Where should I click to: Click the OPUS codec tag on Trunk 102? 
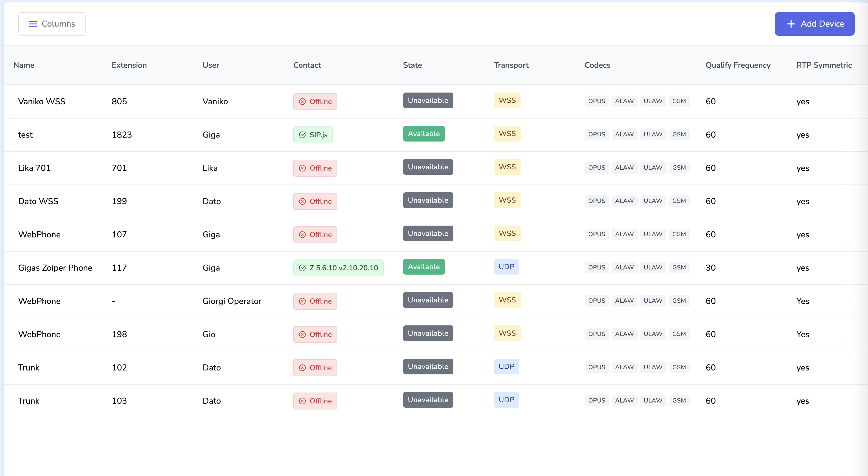597,367
